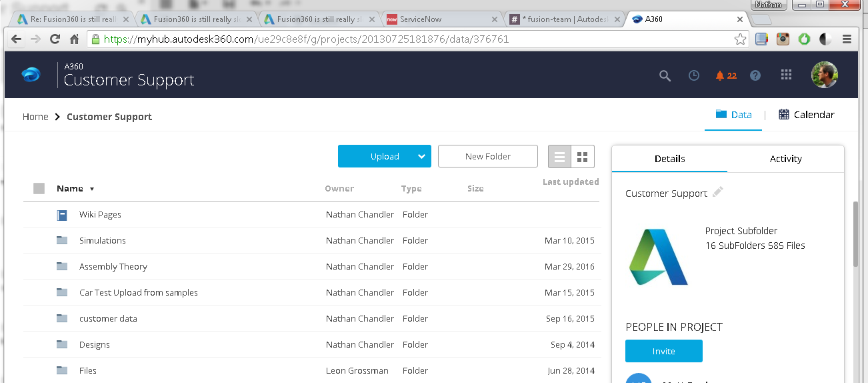Screen dimensions: 868x383
Task: Open the apps grid icon in header
Action: [x=787, y=75]
